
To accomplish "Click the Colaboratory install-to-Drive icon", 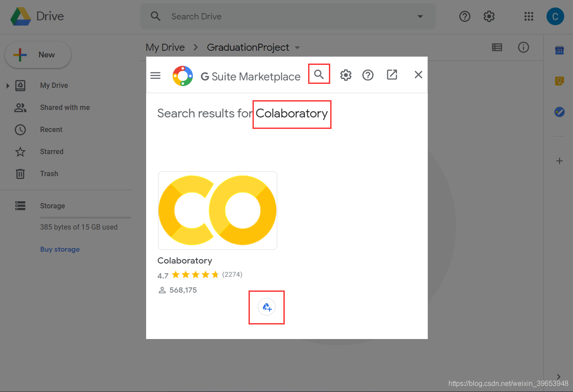I will click(267, 307).
